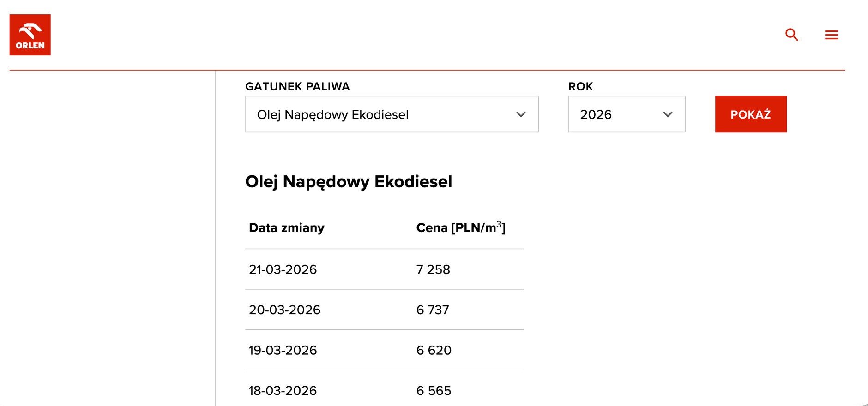Open the hamburger menu icon

[832, 35]
